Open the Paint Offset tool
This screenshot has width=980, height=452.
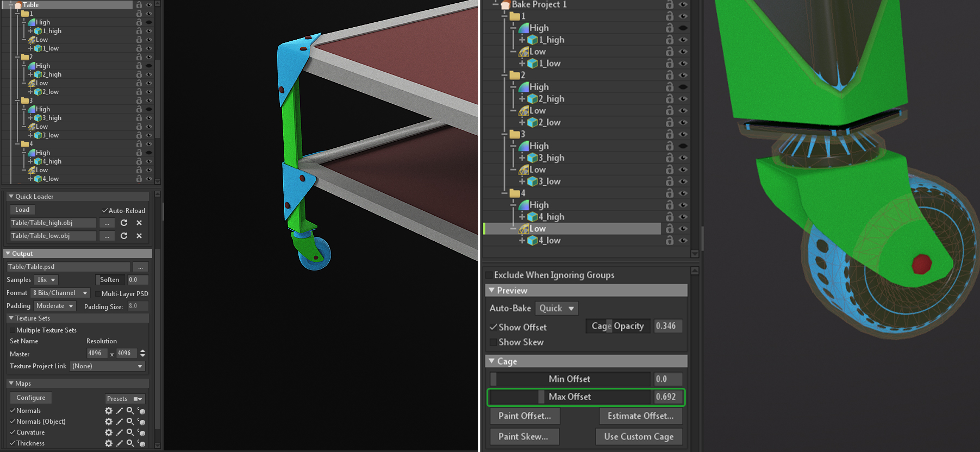(x=525, y=416)
